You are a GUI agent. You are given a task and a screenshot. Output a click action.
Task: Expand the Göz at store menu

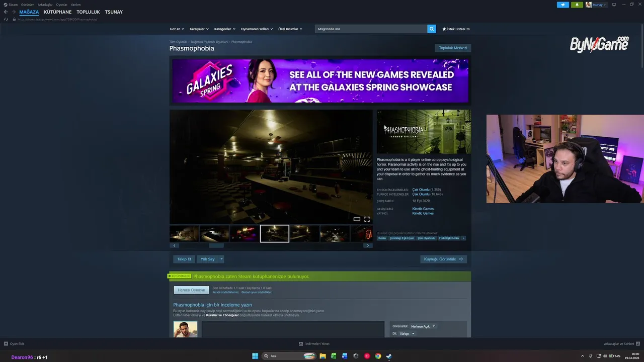(177, 29)
